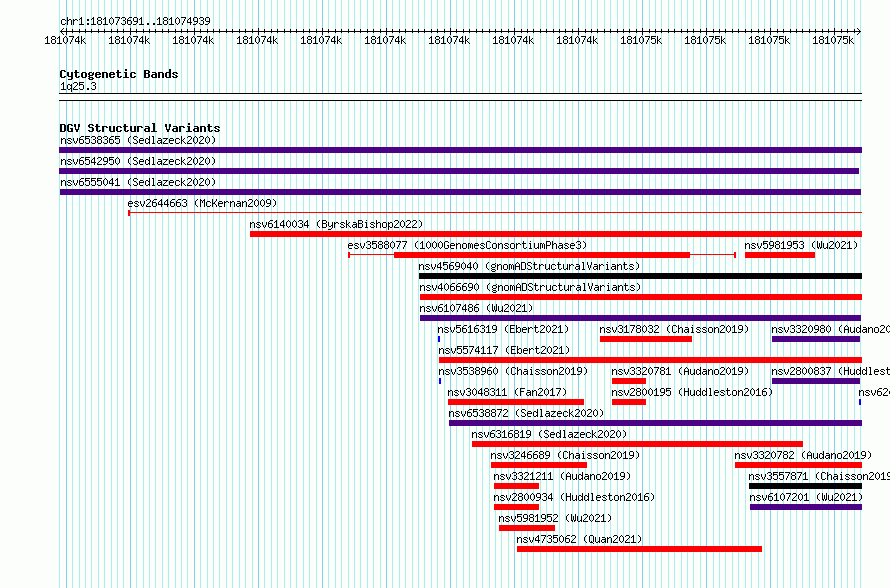Click the red bar under nsv3320782
The image size is (890, 588).
point(799,465)
